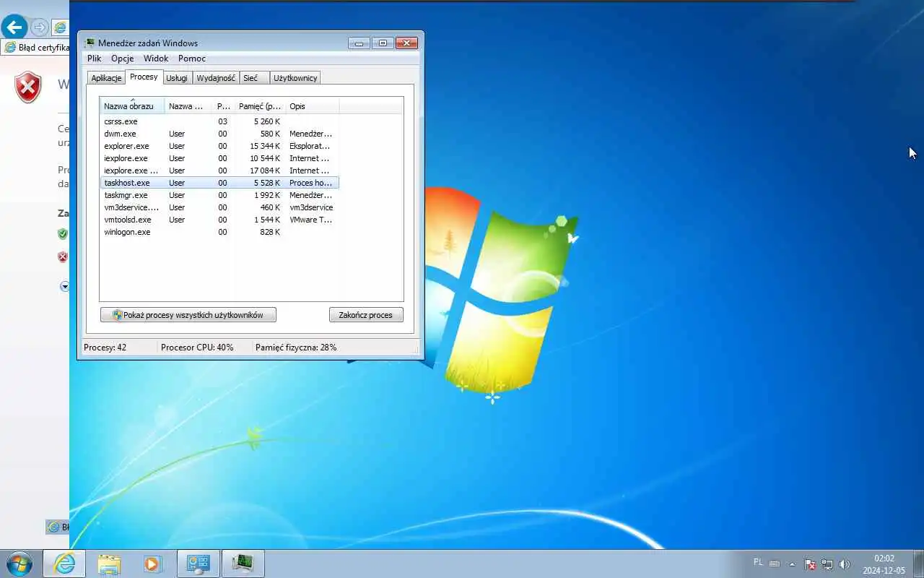
Task: Select iexplore.exe using 17 084 K
Action: coord(219,171)
